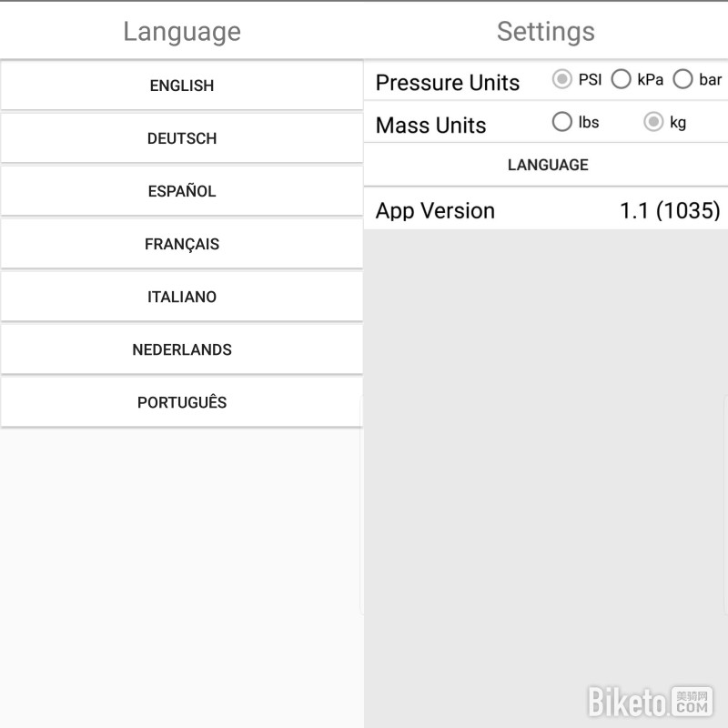
Task: Click the Language screen title
Action: (x=182, y=32)
